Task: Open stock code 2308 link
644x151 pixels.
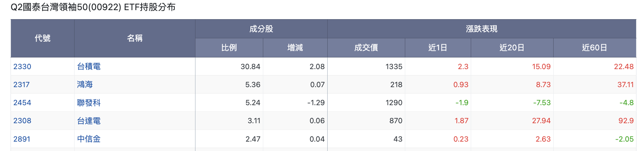Action: click(x=22, y=121)
